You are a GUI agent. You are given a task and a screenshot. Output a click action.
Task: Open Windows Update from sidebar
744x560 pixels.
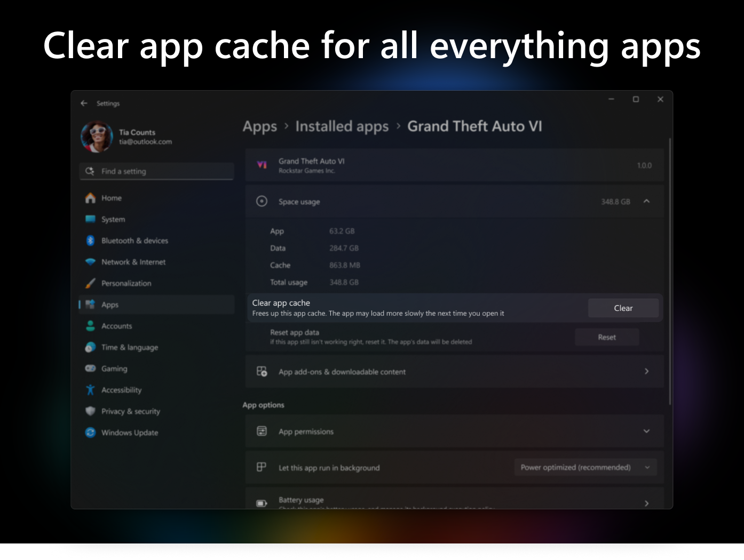click(130, 433)
